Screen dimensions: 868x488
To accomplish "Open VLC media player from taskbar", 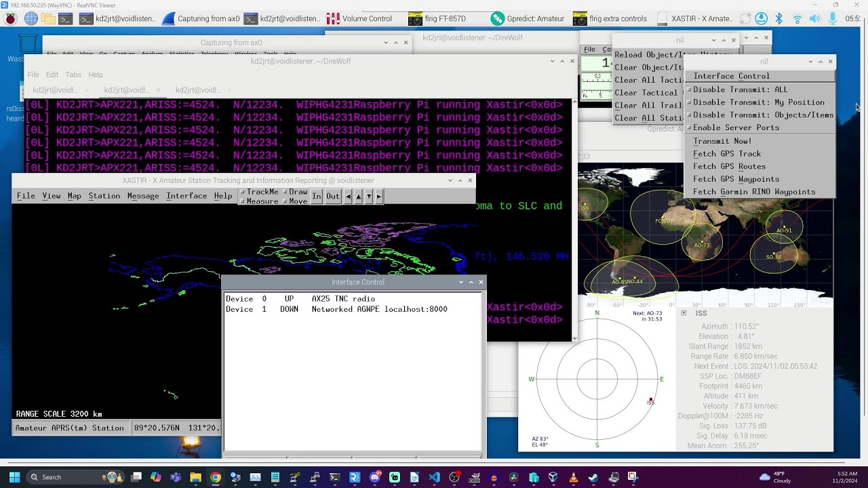I will click(x=573, y=477).
